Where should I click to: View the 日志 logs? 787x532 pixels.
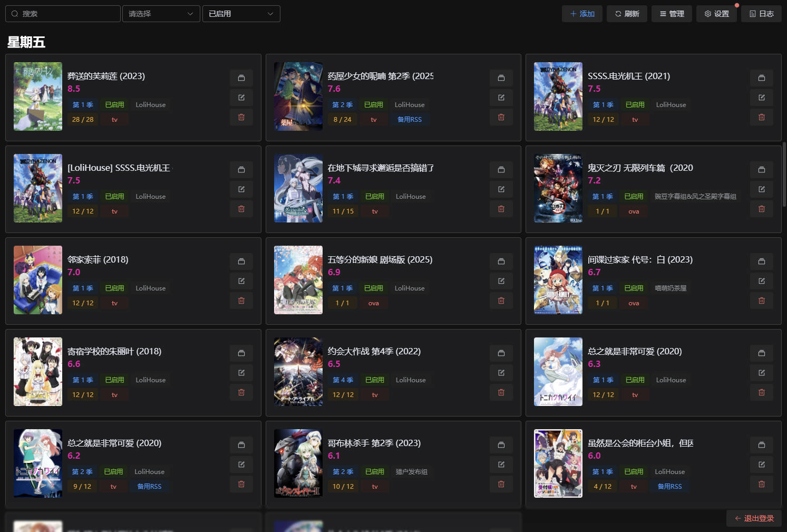click(x=761, y=14)
